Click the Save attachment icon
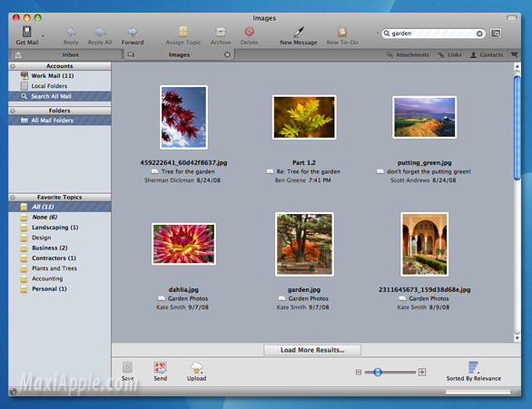 coord(128,367)
